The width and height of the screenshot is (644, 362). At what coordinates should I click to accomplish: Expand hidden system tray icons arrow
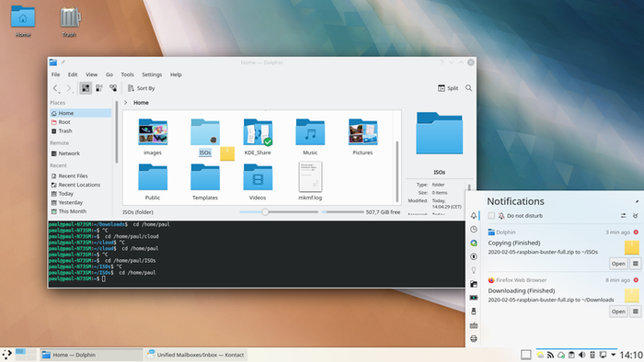(614, 355)
